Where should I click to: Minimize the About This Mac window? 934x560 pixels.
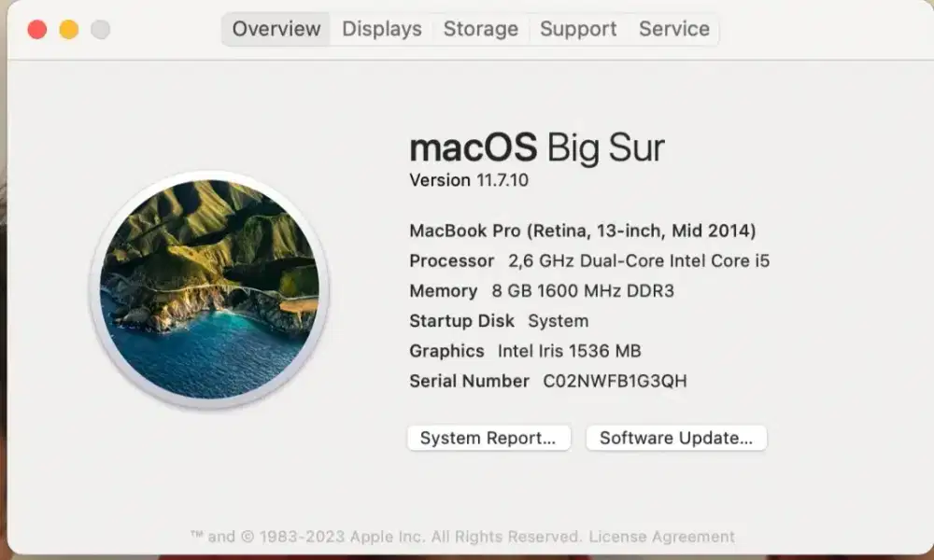(67, 29)
